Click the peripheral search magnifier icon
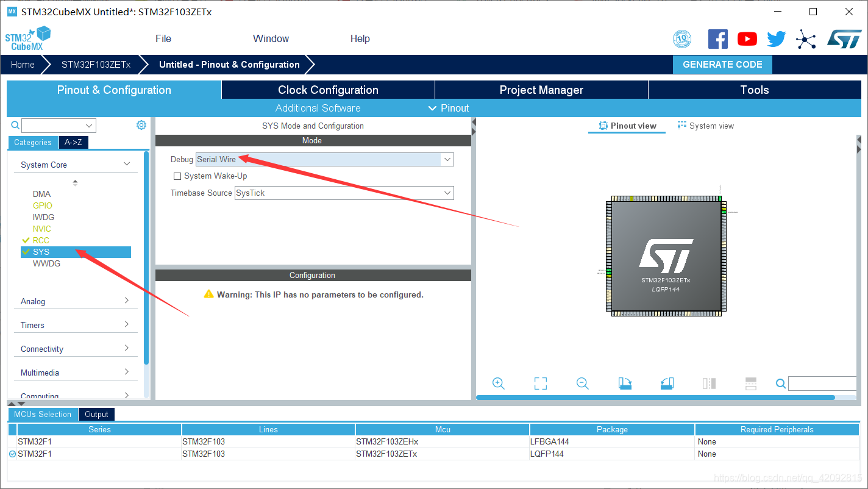The height and width of the screenshot is (489, 868). pos(16,125)
